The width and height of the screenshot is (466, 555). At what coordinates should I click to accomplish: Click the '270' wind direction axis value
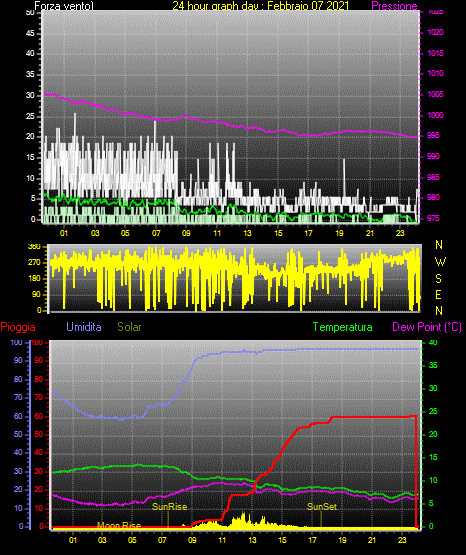[x=34, y=262]
